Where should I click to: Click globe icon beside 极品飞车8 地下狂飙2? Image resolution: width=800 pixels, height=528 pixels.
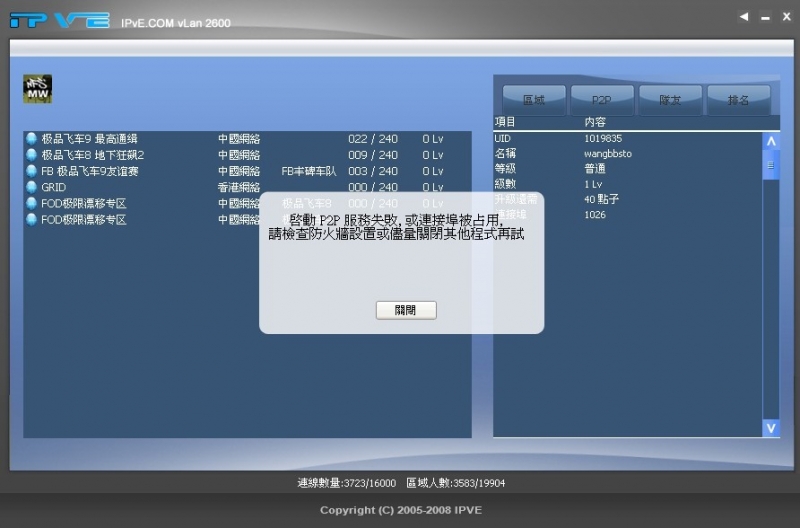tap(32, 155)
